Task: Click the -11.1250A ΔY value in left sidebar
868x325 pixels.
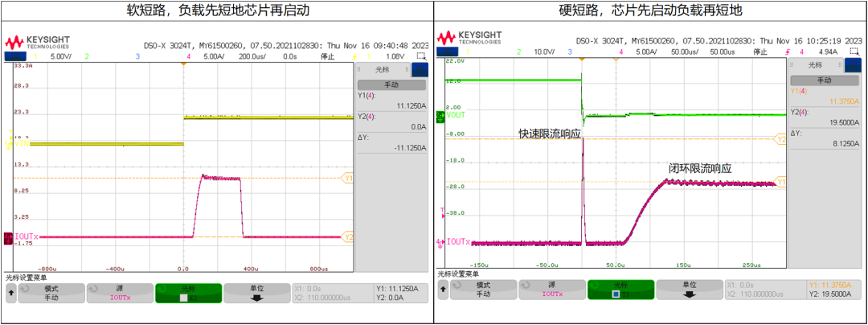Action: pos(408,147)
